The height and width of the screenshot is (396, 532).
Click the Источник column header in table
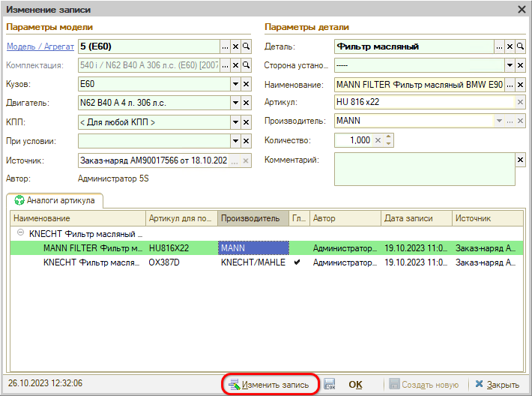click(488, 218)
